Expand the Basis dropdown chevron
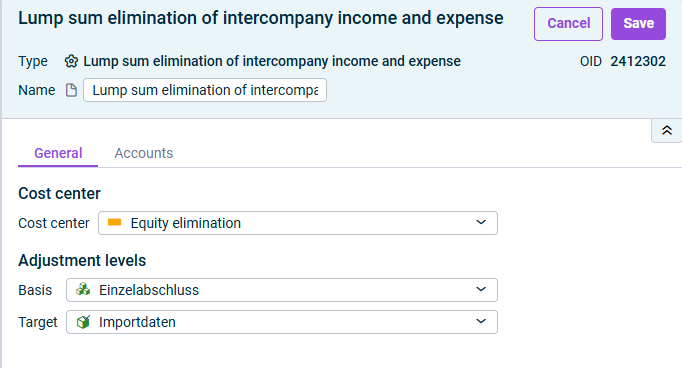The height and width of the screenshot is (368, 682). pos(481,289)
